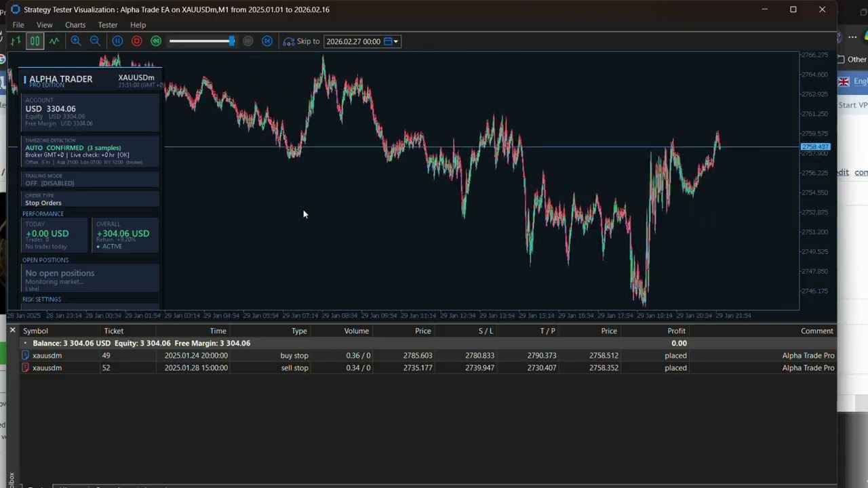The width and height of the screenshot is (868, 488).
Task: Click order time 2025.01.24 20:00:00
Action: pos(196,355)
